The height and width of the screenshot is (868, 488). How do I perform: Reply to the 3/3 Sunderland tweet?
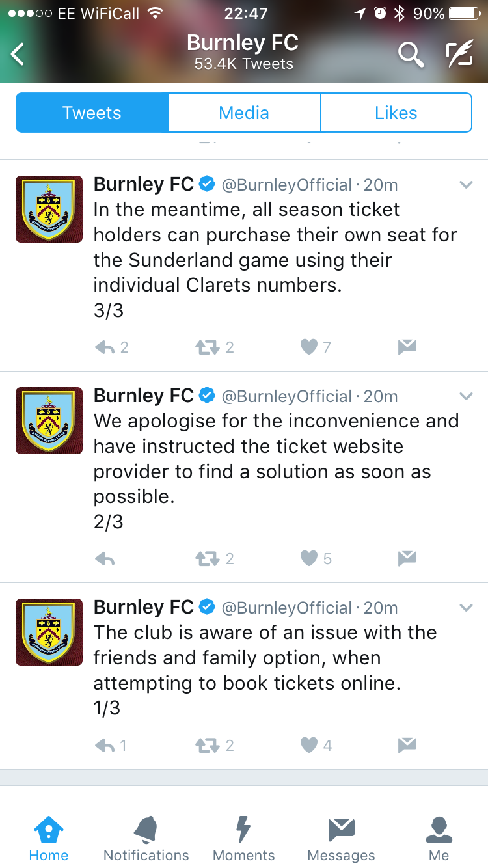105,348
